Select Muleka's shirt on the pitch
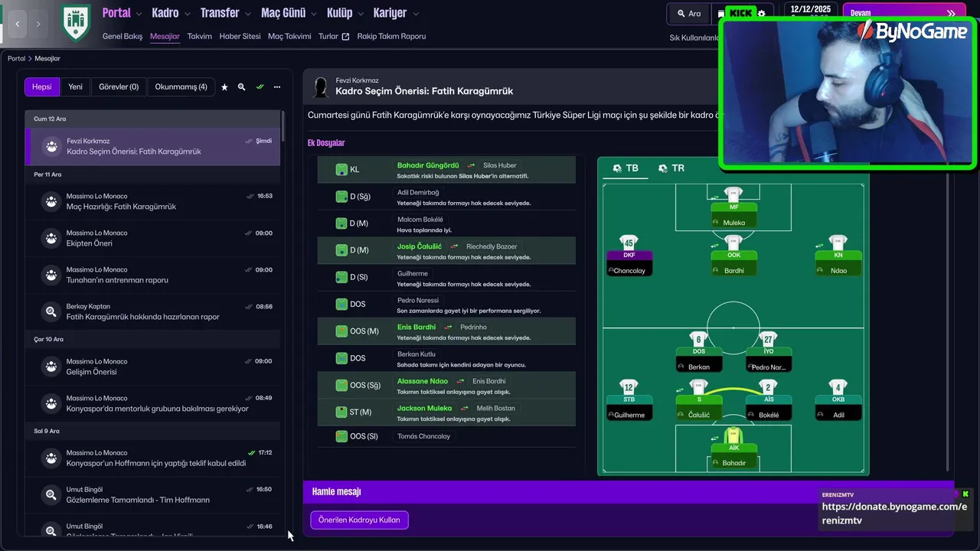Viewport: 980px width, 551px height. tap(733, 194)
